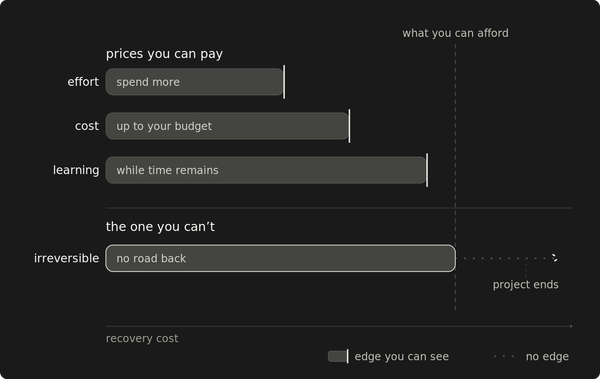Click the 'cost' row label
The height and width of the screenshot is (379, 600).
(x=87, y=126)
